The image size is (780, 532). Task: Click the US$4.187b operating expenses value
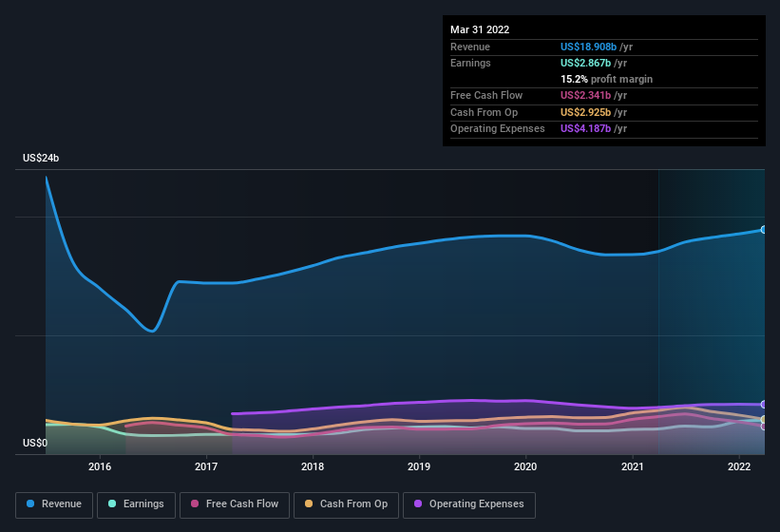tap(585, 129)
